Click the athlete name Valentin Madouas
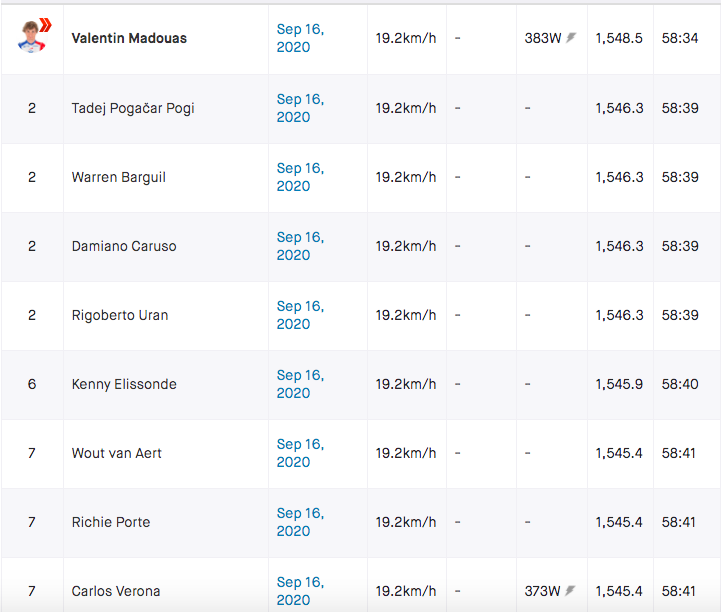This screenshot has height=612, width=721. [x=129, y=38]
